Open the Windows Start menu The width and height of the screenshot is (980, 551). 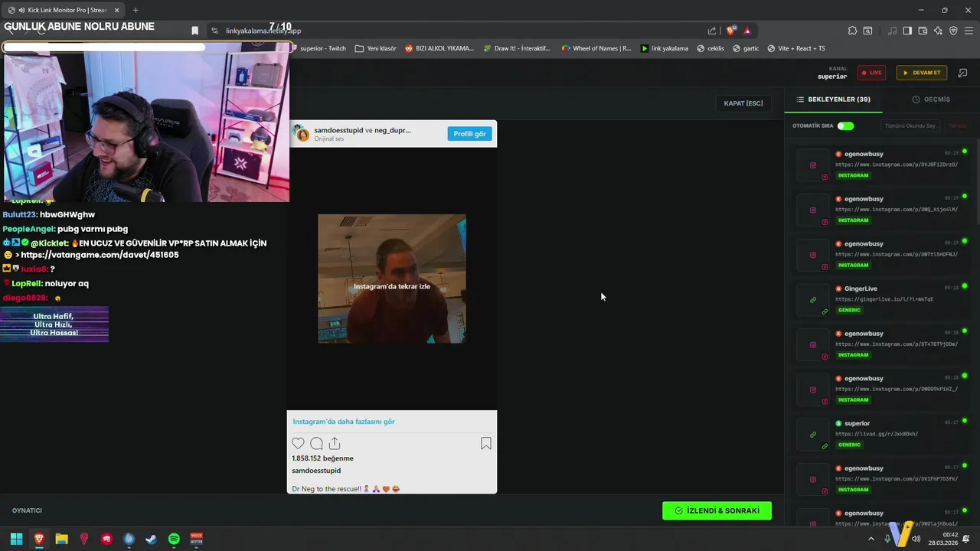click(x=16, y=539)
